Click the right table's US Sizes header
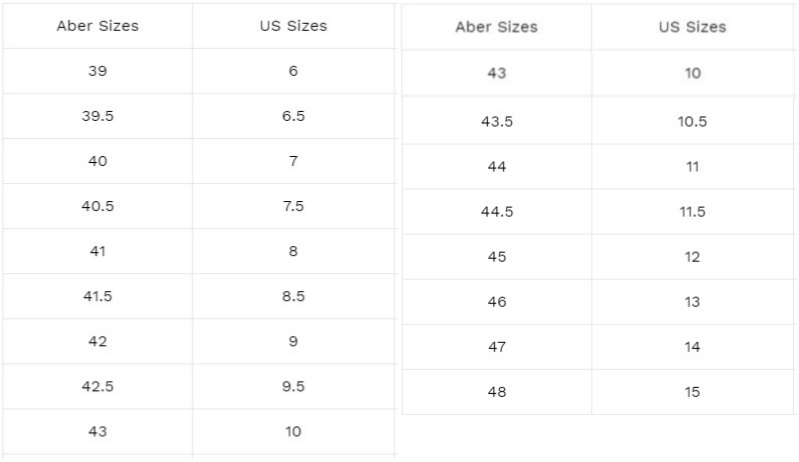The width and height of the screenshot is (799, 462). click(x=693, y=28)
